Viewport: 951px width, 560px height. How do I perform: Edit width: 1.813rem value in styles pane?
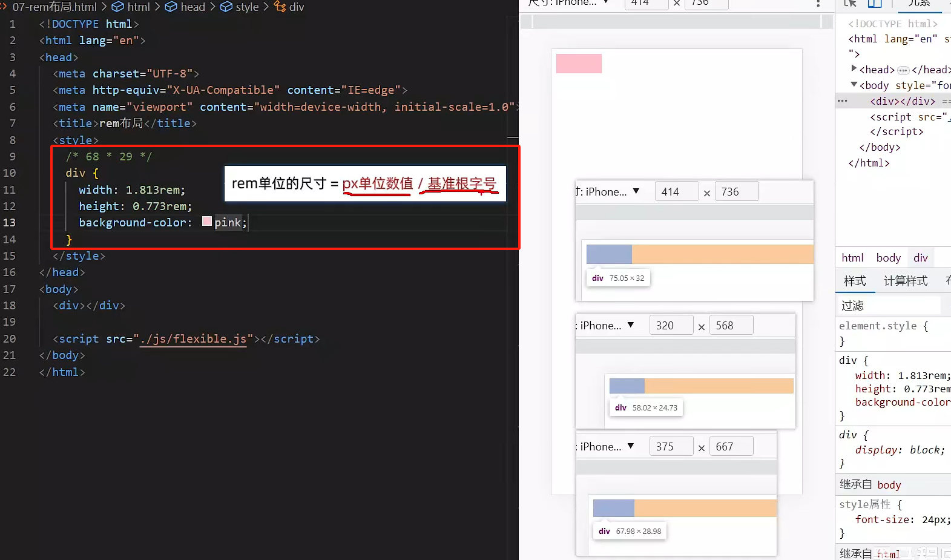click(923, 375)
